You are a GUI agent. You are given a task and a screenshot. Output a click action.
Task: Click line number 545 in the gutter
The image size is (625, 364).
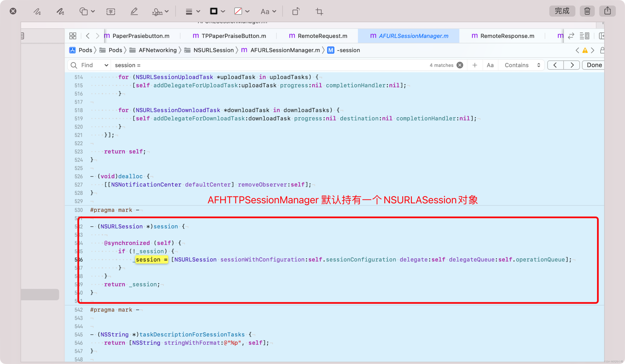coord(79,334)
